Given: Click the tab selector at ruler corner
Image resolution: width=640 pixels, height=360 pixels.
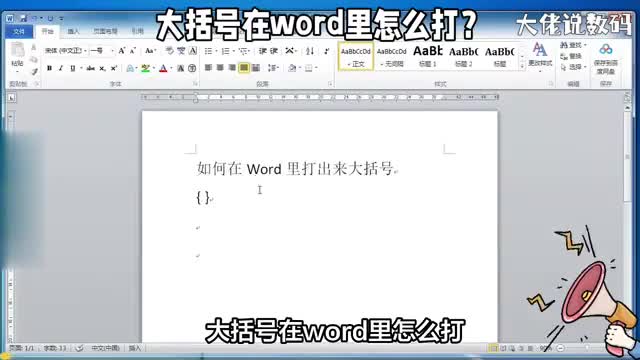Looking at the screenshot, I should (11, 98).
